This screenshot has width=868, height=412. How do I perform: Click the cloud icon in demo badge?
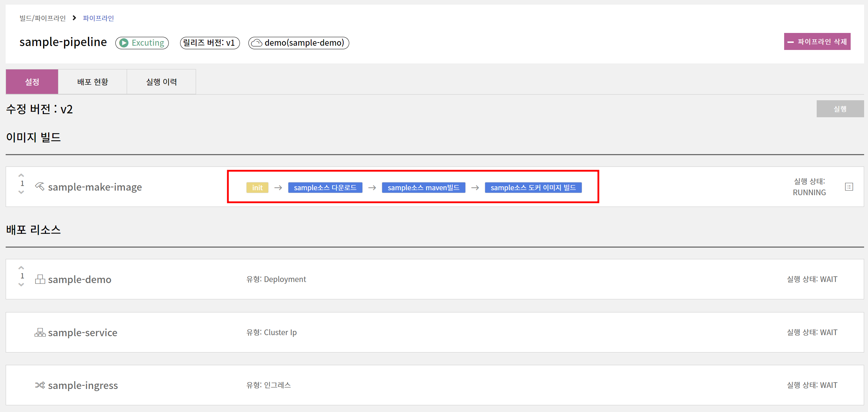click(x=257, y=43)
